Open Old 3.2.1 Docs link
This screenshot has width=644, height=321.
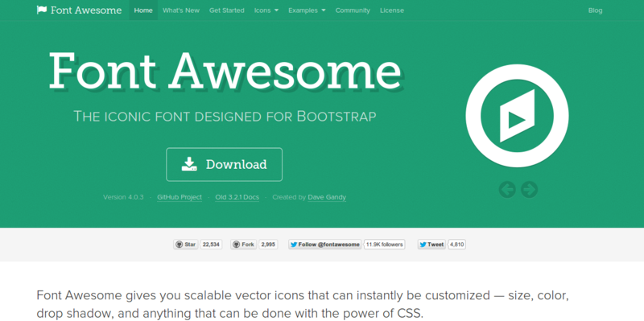pyautogui.click(x=237, y=197)
